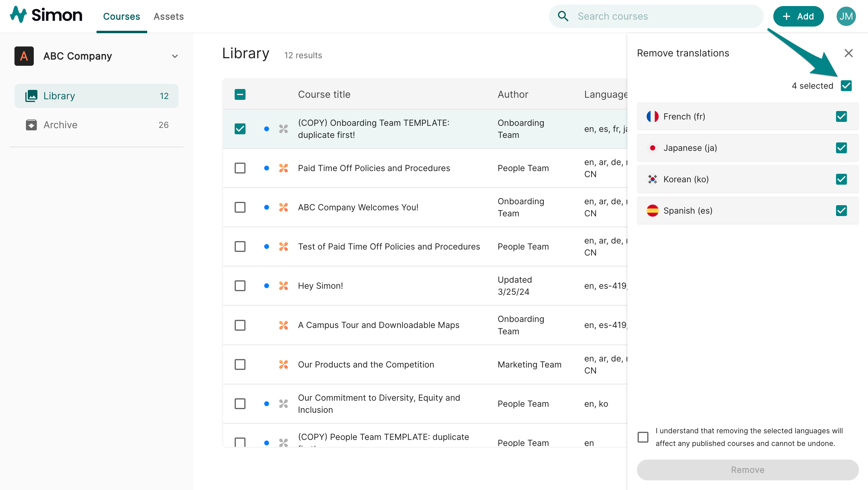The width and height of the screenshot is (868, 490).
Task: Uncheck the Japanese (ja) language checkbox
Action: (841, 148)
